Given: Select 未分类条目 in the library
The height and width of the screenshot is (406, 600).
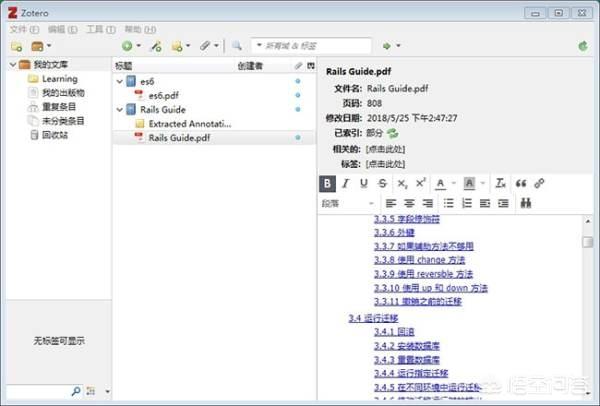Looking at the screenshot, I should tap(63, 121).
